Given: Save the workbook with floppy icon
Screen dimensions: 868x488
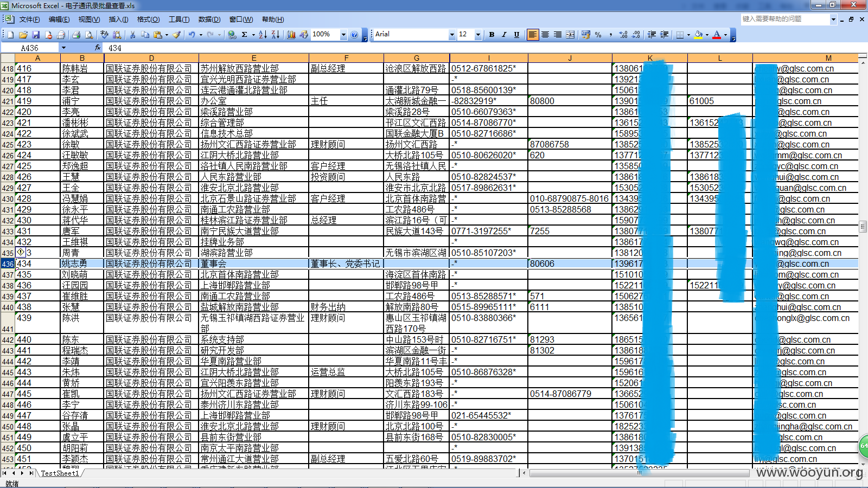Looking at the screenshot, I should 36,35.
